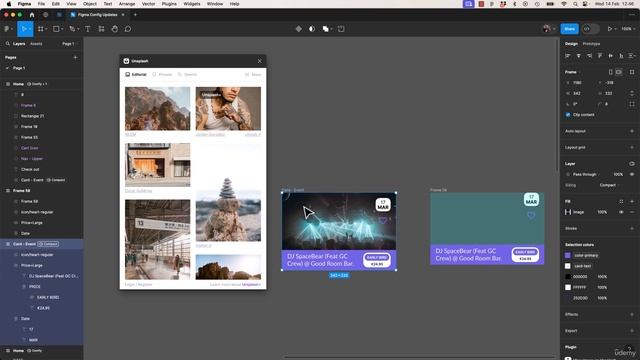Click the card-text white swatch
This screenshot has height=360, width=640.
tap(568, 266)
